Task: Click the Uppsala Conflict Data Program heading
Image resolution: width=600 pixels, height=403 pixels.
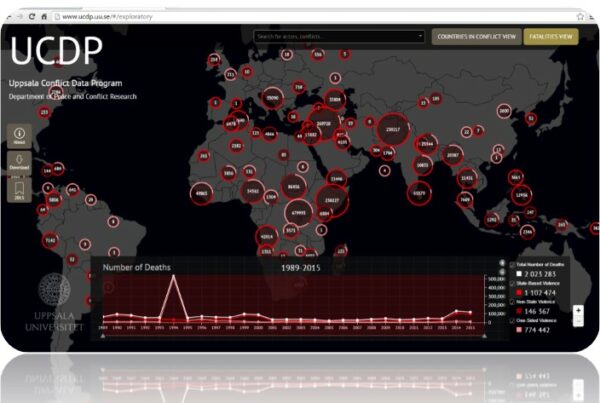Action: pyautogui.click(x=65, y=83)
